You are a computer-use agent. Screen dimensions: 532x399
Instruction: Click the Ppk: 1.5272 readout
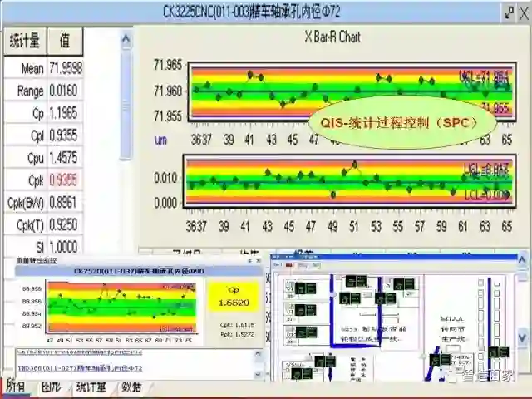pos(237,334)
